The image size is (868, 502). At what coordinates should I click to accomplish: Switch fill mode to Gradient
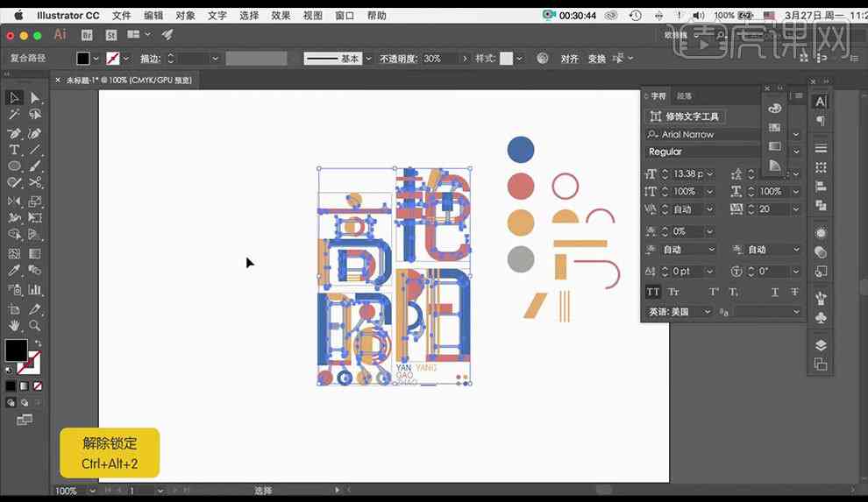pos(25,385)
